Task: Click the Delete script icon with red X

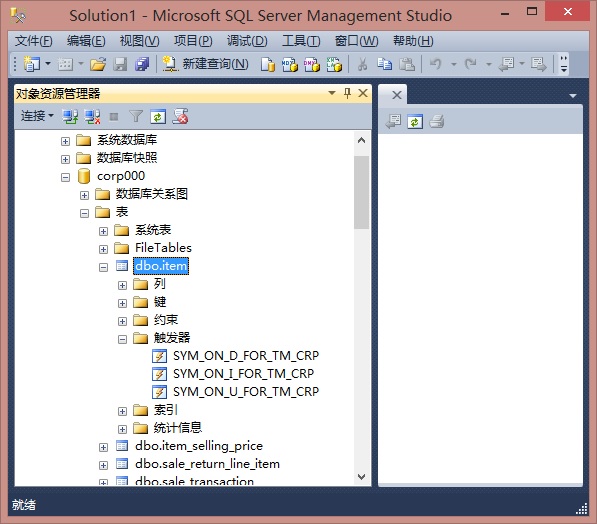Action: [180, 116]
